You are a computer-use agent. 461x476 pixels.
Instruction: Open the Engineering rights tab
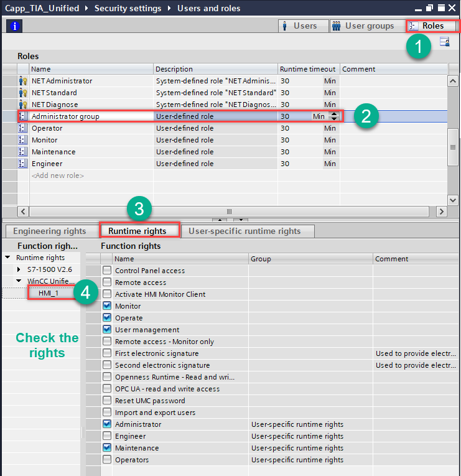coord(50,231)
